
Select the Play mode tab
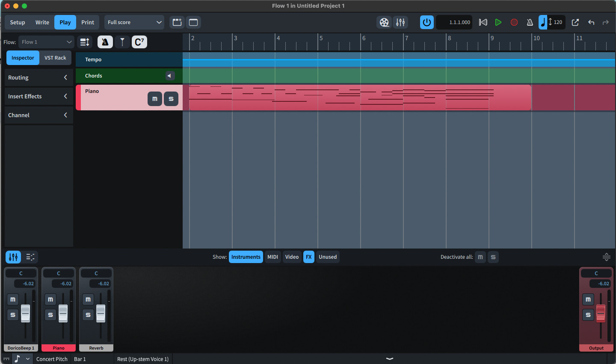(65, 22)
